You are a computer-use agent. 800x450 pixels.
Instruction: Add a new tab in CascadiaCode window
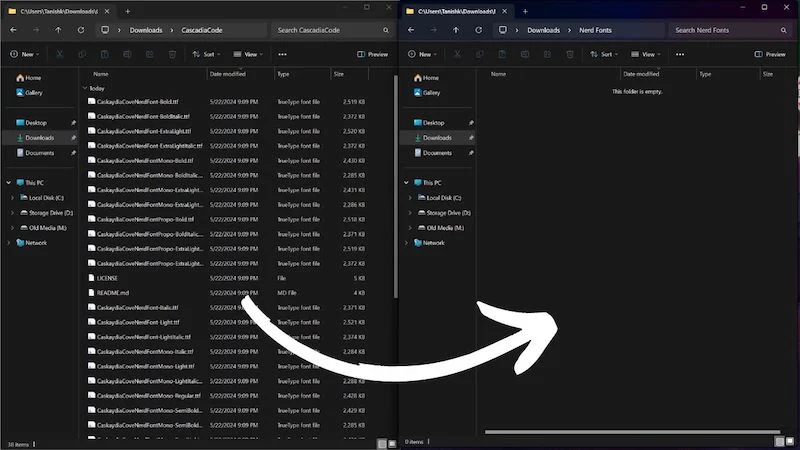(x=128, y=11)
